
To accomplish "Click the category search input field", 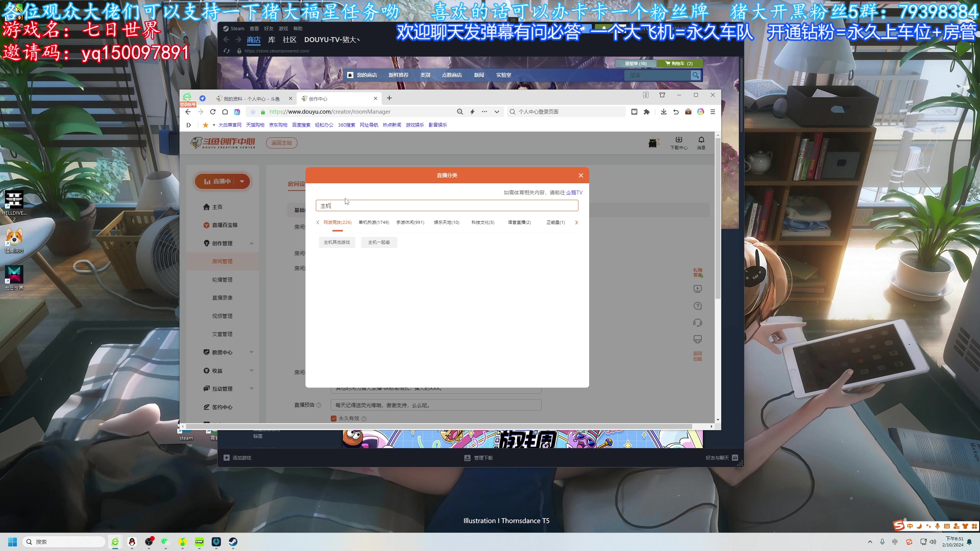I will click(447, 205).
